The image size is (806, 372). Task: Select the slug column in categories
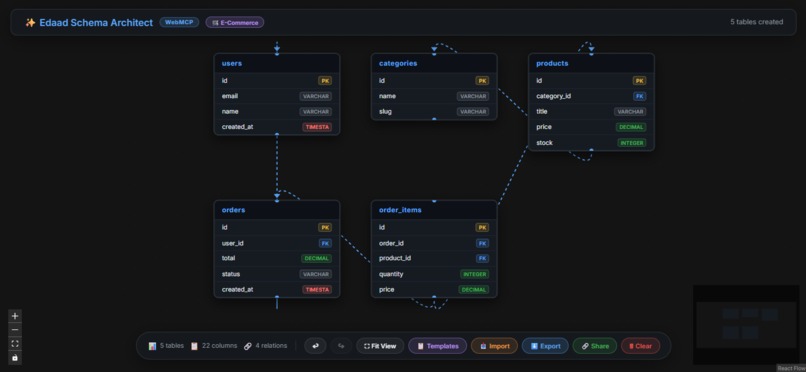coord(434,111)
